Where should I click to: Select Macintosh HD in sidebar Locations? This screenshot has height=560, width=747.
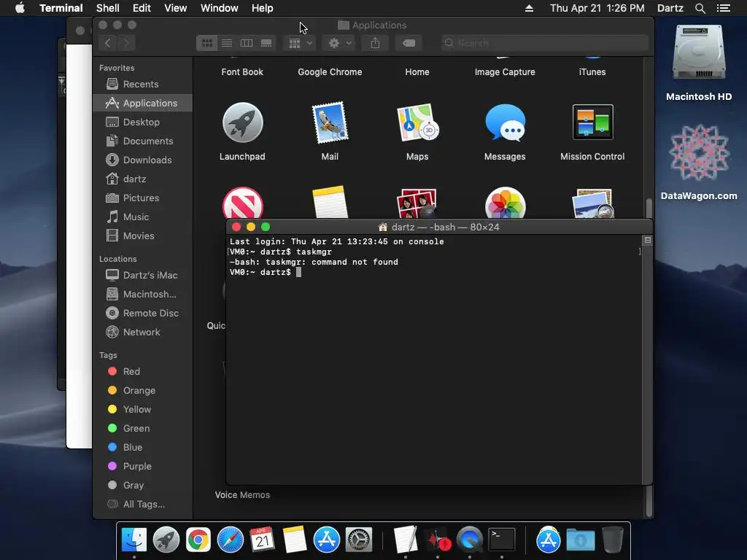(142, 295)
